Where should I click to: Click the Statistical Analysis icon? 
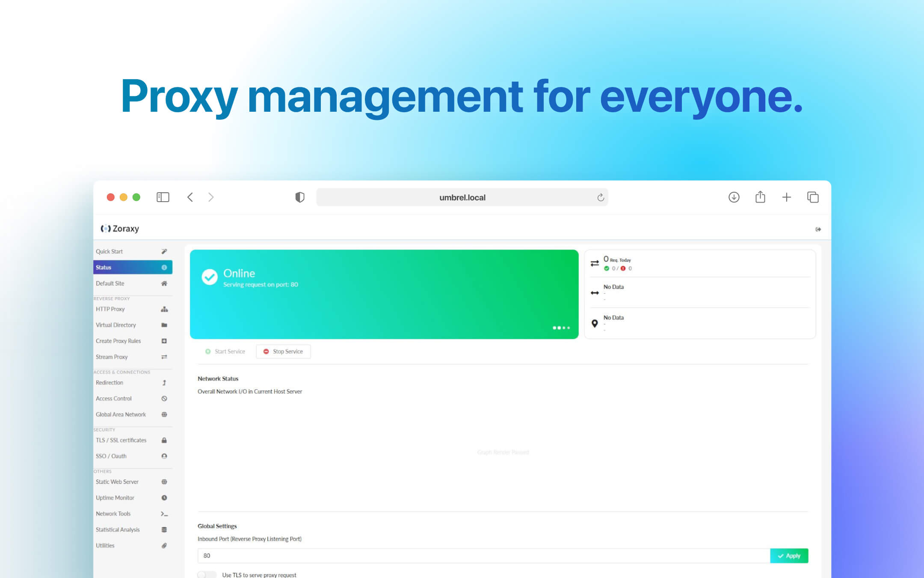pyautogui.click(x=164, y=530)
